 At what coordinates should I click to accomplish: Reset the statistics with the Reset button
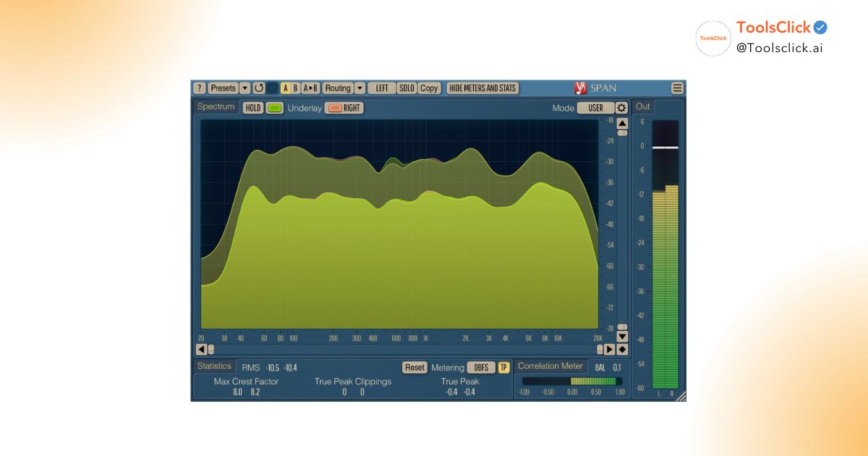tap(414, 367)
